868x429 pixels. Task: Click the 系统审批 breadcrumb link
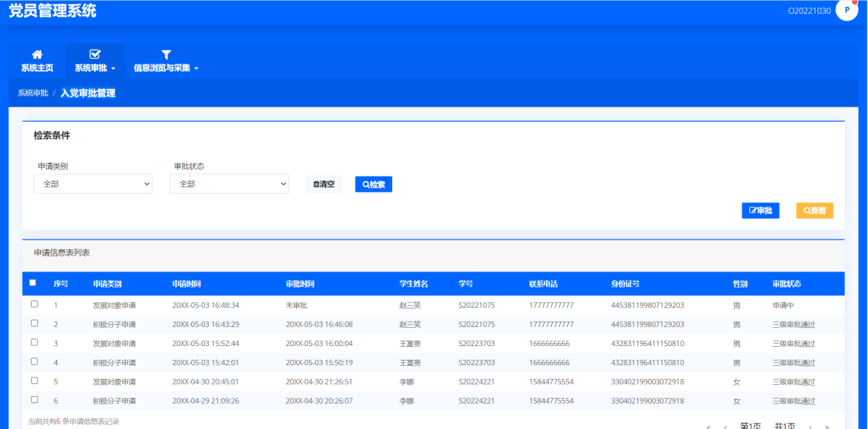pyautogui.click(x=33, y=93)
